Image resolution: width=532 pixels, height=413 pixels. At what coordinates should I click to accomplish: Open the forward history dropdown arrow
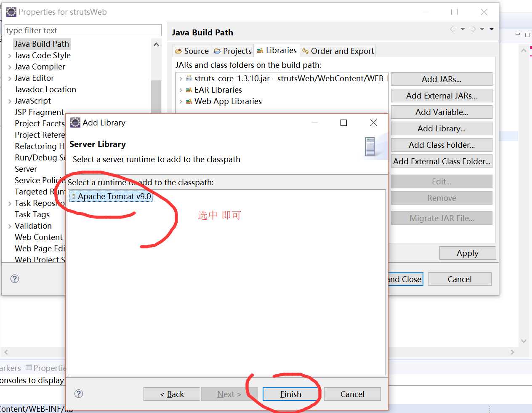pyautogui.click(x=482, y=29)
